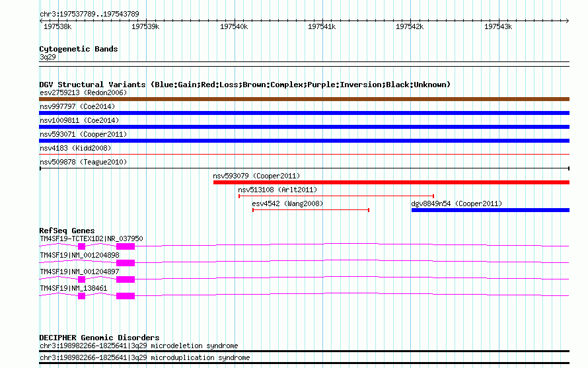
Task: Click the 3q29 band label
Action: coord(48,57)
